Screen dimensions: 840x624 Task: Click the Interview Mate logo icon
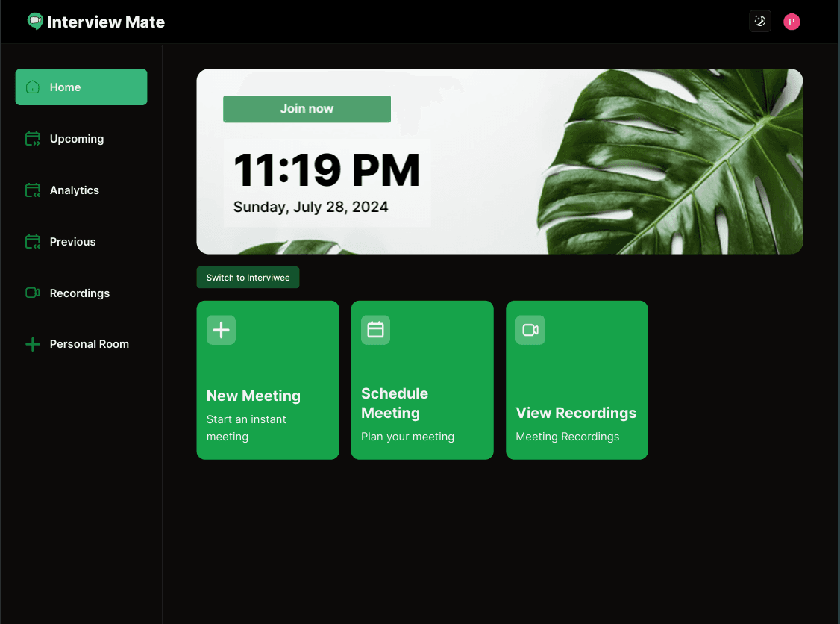[x=35, y=22]
